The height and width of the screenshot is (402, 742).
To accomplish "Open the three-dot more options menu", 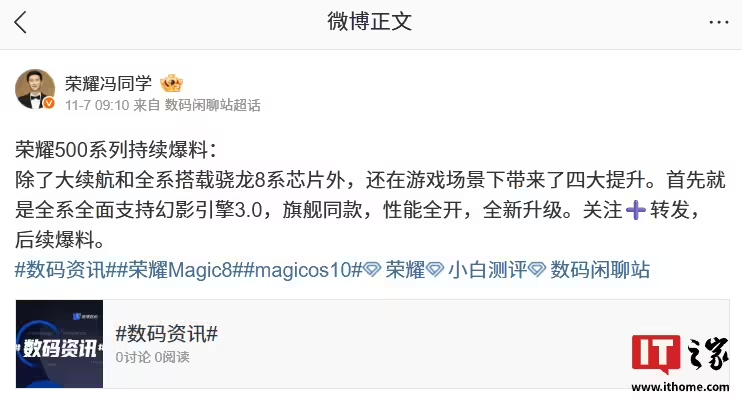I will (x=718, y=22).
